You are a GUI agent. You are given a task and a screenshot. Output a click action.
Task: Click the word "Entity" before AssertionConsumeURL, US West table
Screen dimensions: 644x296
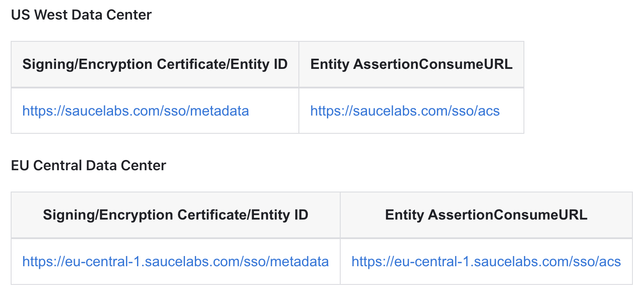pos(330,64)
